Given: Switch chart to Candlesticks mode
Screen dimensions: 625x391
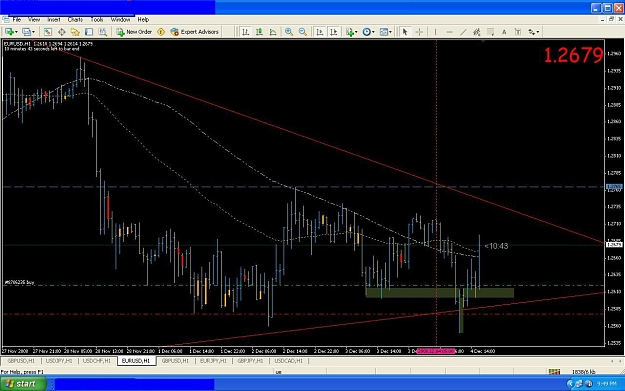Looking at the screenshot, I should (x=259, y=32).
